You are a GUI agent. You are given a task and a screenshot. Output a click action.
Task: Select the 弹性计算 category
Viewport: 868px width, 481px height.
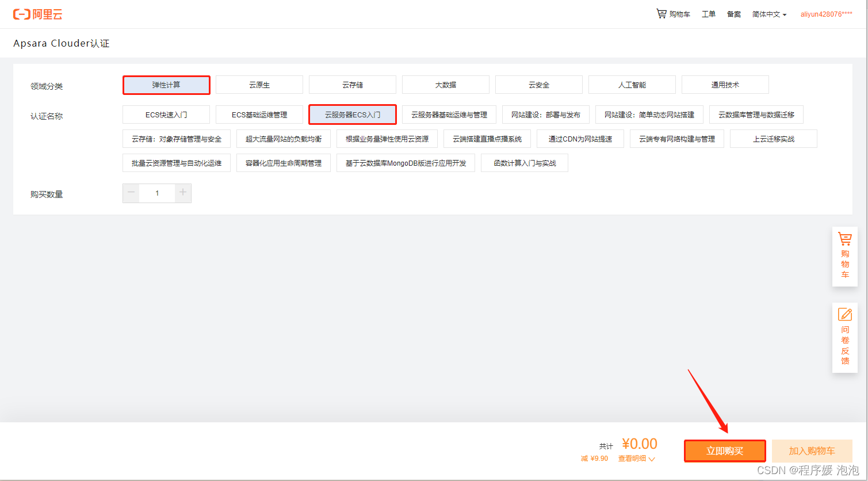166,85
